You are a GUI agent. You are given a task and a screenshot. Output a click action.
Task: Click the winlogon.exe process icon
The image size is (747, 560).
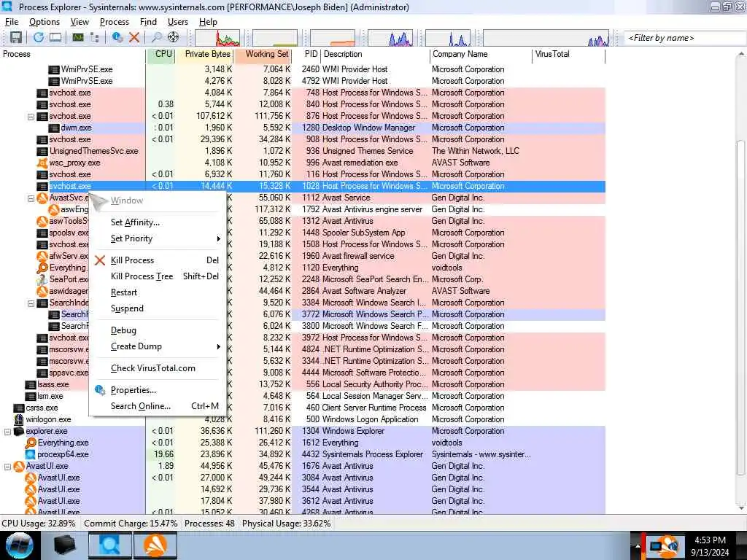click(x=19, y=419)
